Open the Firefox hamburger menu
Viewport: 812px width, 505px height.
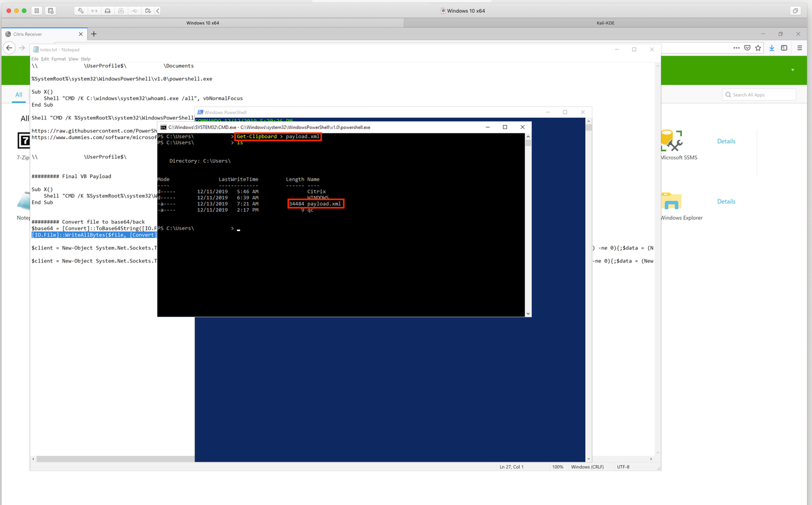[800, 48]
